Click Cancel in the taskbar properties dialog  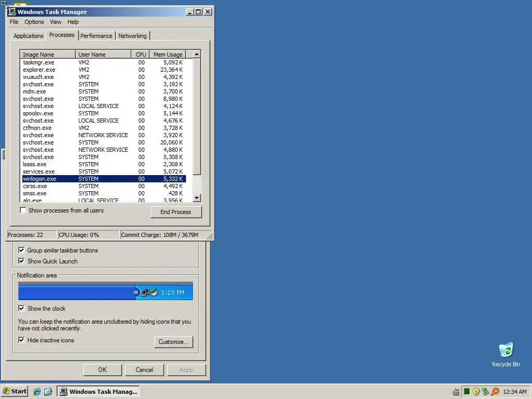[144, 370]
